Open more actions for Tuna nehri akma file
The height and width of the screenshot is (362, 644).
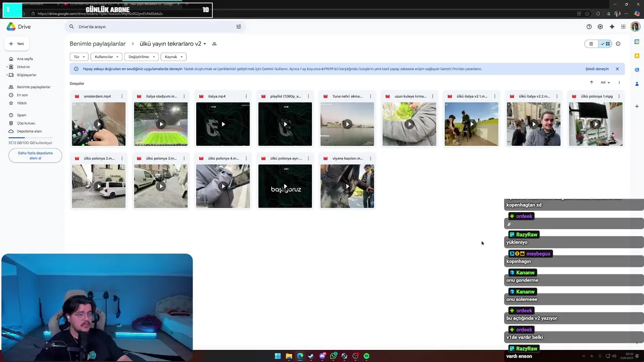370,96
